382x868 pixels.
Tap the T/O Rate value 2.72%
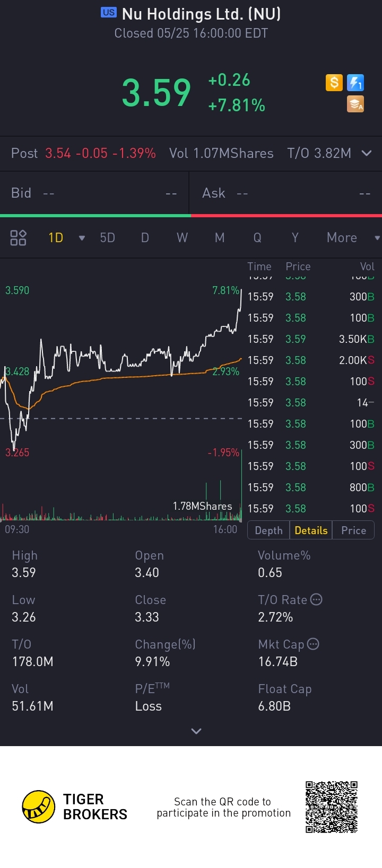[275, 617]
